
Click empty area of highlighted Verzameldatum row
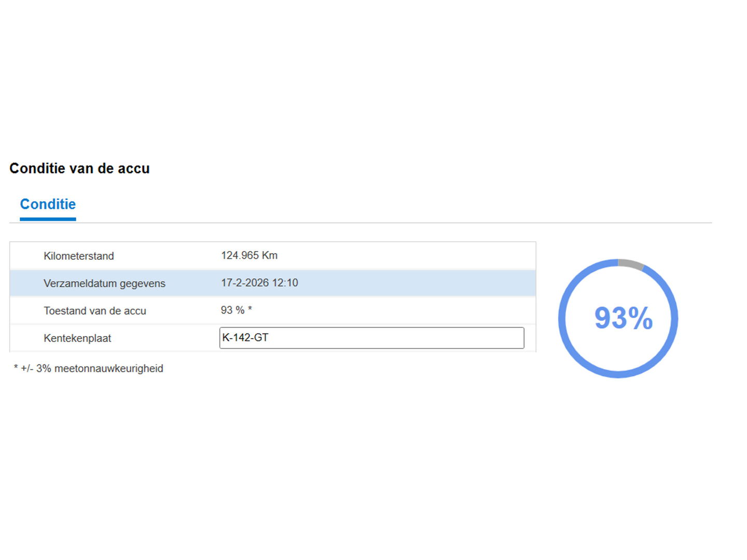click(415, 283)
